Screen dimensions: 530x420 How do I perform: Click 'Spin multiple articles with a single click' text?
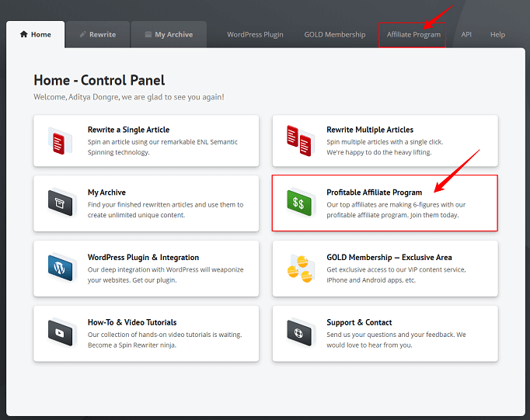tap(385, 148)
